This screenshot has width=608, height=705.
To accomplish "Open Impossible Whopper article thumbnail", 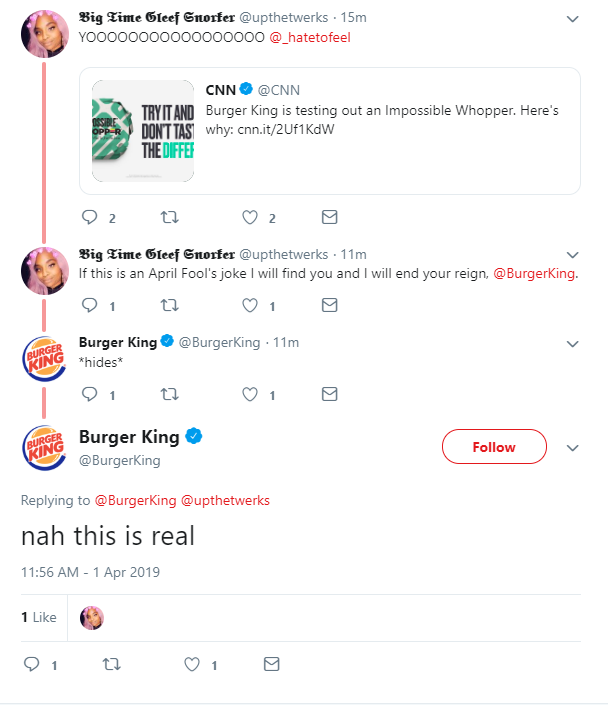I will pyautogui.click(x=143, y=131).
